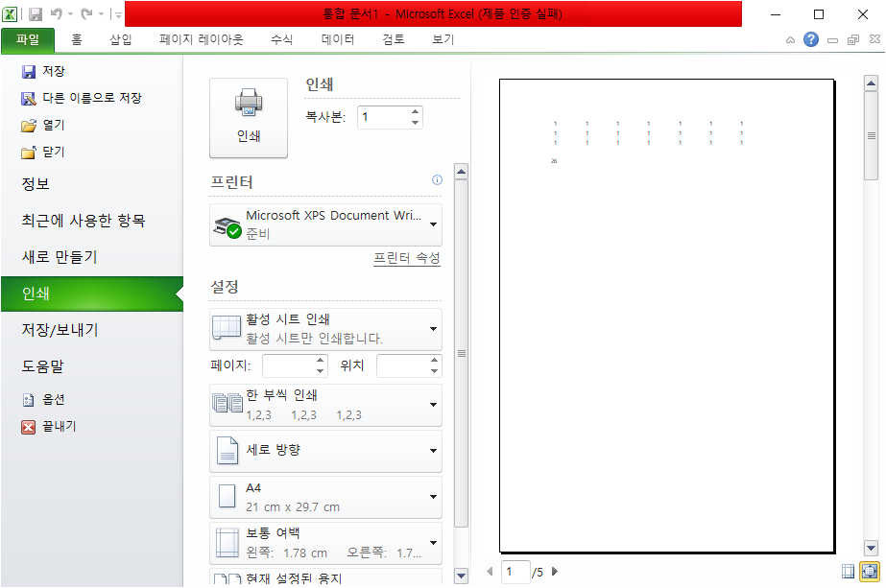Click the print preview page thumbnail
The width and height of the screenshot is (886, 588).
667,316
